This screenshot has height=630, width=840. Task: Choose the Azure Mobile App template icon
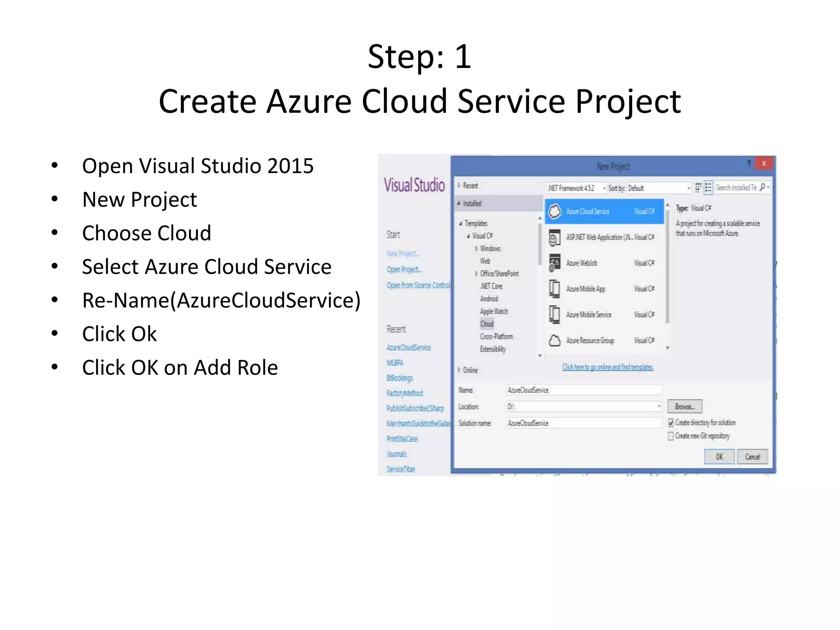pyautogui.click(x=555, y=289)
